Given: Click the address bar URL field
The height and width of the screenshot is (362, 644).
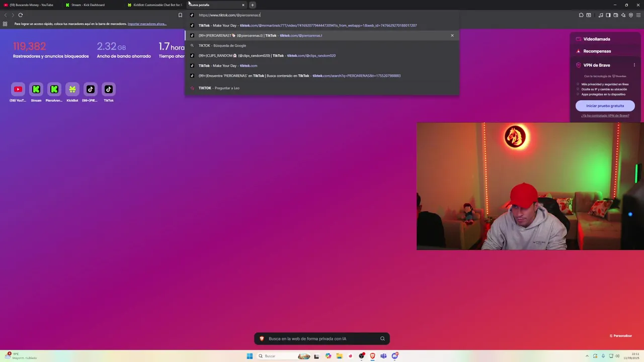Looking at the screenshot, I should (322, 15).
